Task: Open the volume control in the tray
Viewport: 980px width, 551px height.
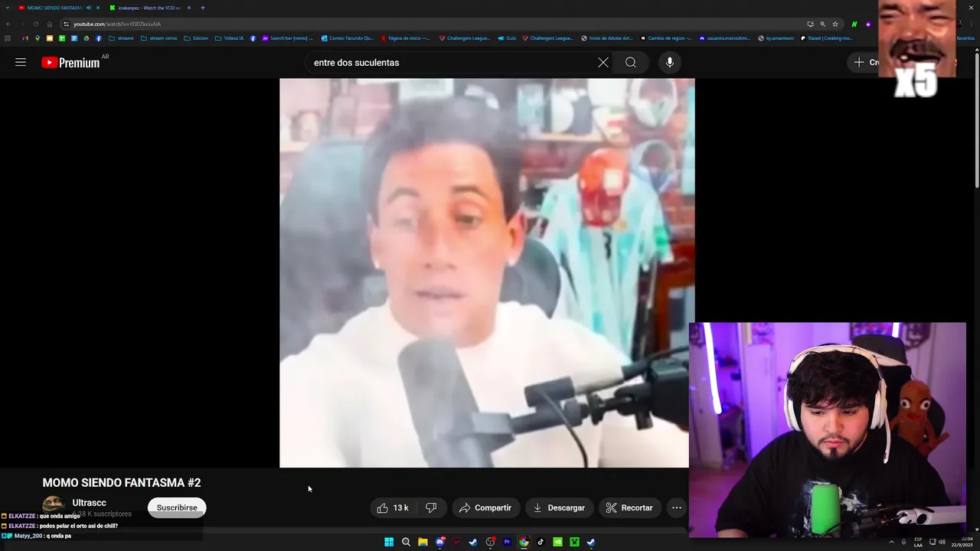Action: point(942,542)
